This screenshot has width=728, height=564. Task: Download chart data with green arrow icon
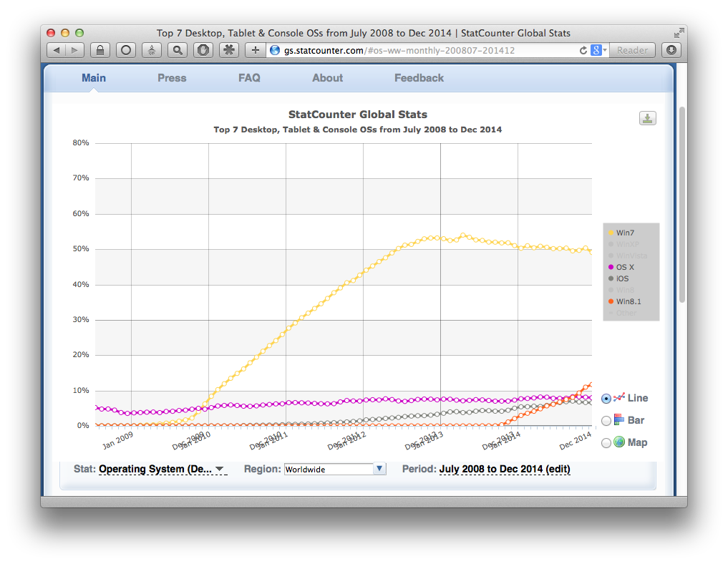[648, 118]
